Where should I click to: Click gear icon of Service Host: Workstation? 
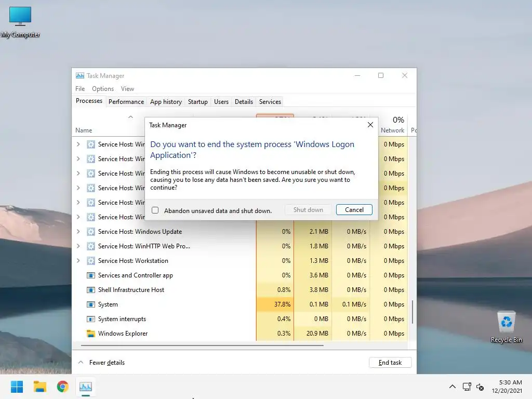pos(90,261)
